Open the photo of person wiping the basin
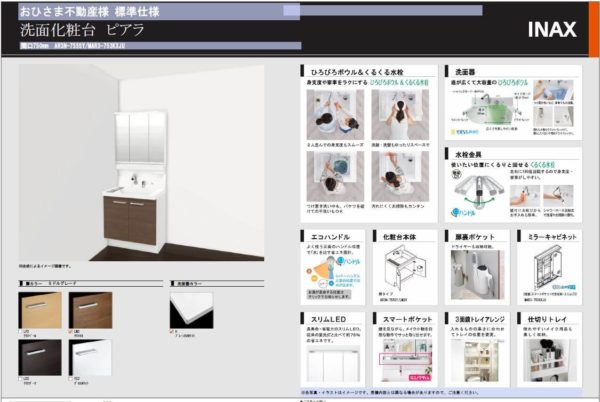The width and height of the screenshot is (600, 402). 400,176
